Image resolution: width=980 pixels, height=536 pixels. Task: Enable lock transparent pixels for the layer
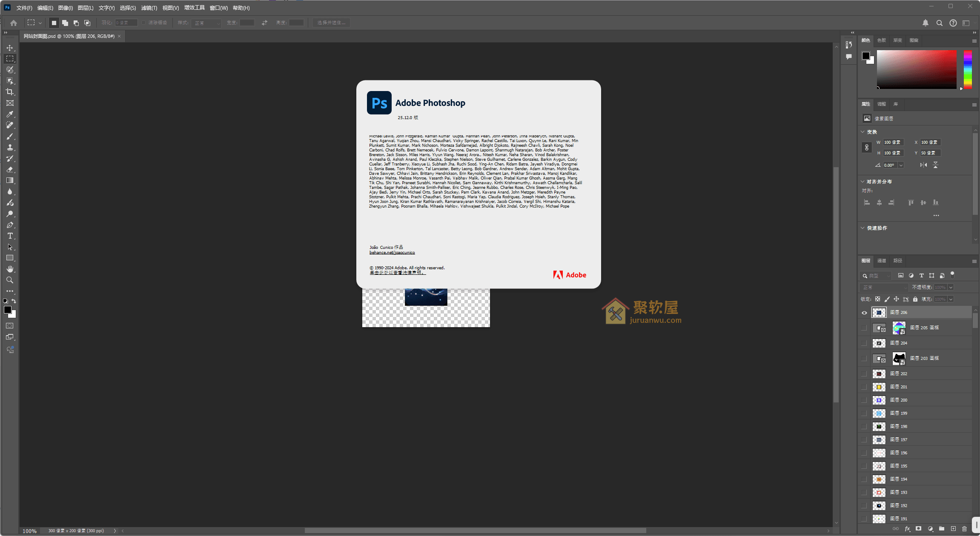877,299
